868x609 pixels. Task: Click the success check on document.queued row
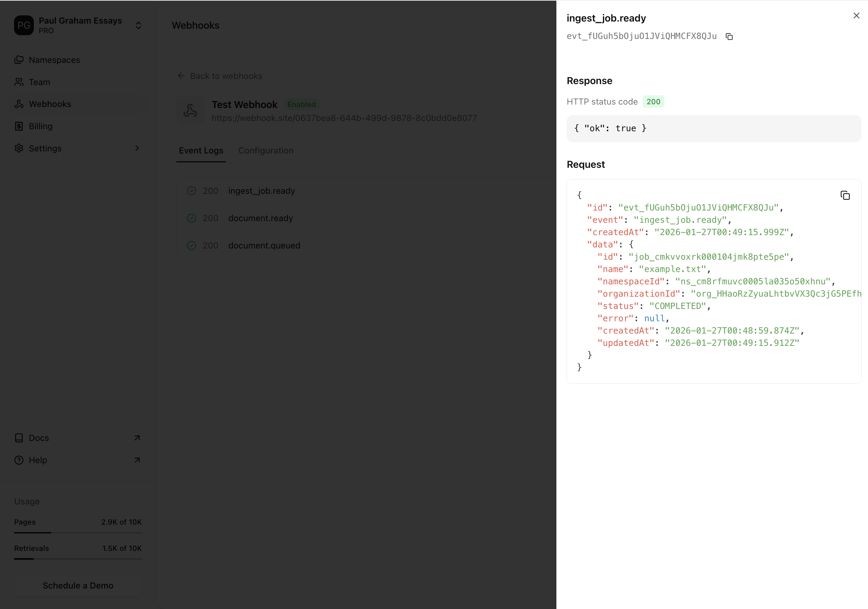point(191,245)
